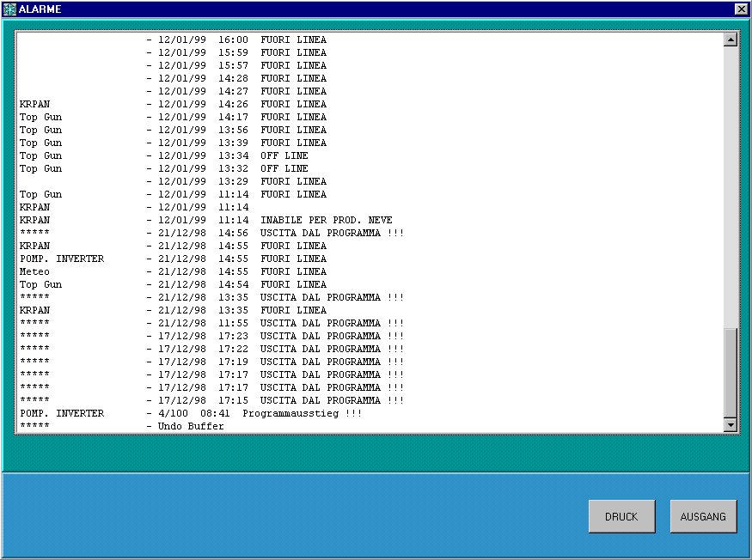The image size is (752, 560).
Task: Click the vertical scrollbar thumb
Action: [x=731, y=372]
